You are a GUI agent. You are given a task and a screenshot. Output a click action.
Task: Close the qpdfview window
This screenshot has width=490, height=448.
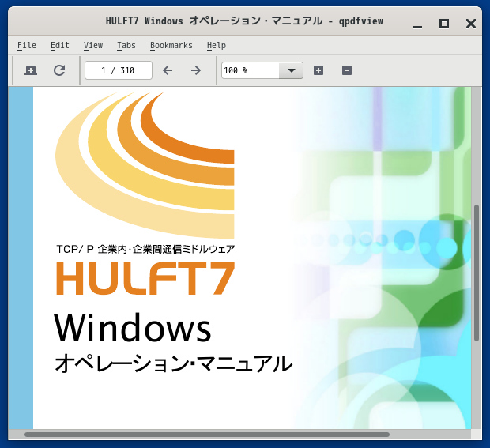point(470,24)
